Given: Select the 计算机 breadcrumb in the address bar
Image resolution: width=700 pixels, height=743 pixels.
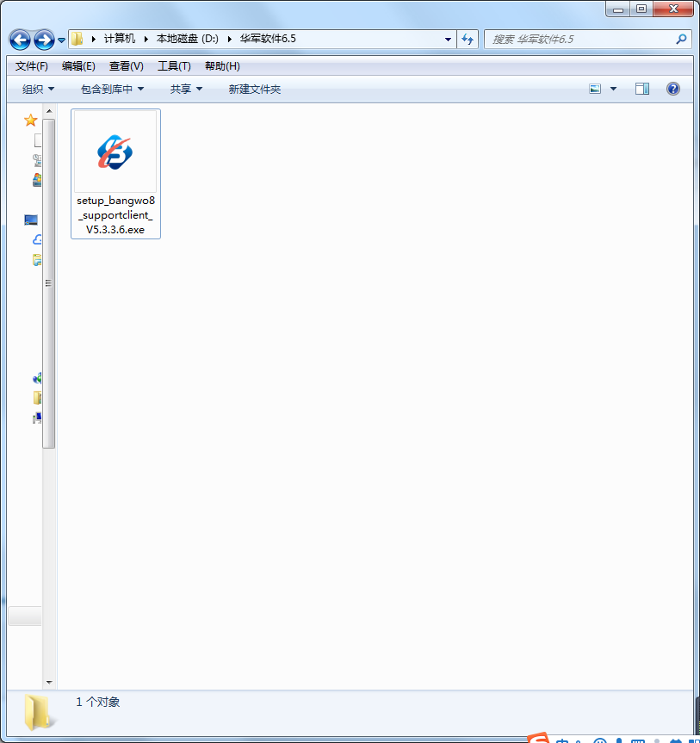Looking at the screenshot, I should [120, 39].
